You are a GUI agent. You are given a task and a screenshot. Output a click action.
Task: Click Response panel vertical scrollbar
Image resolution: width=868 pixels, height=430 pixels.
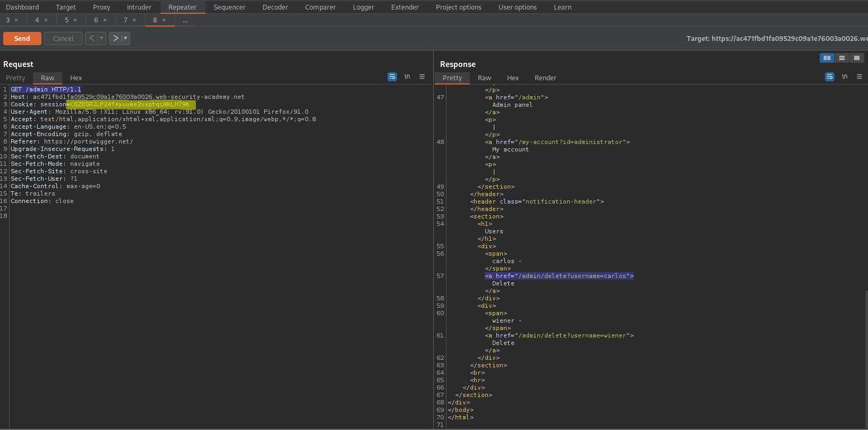[x=866, y=359]
